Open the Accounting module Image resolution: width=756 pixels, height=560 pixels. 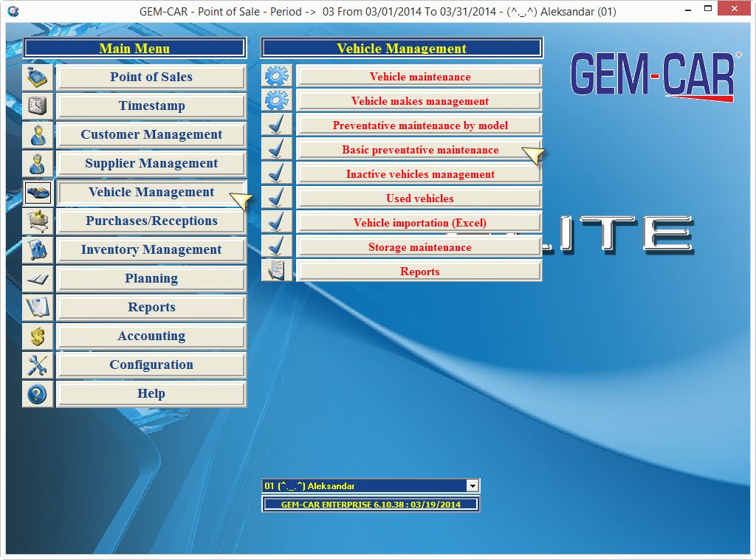tap(151, 336)
